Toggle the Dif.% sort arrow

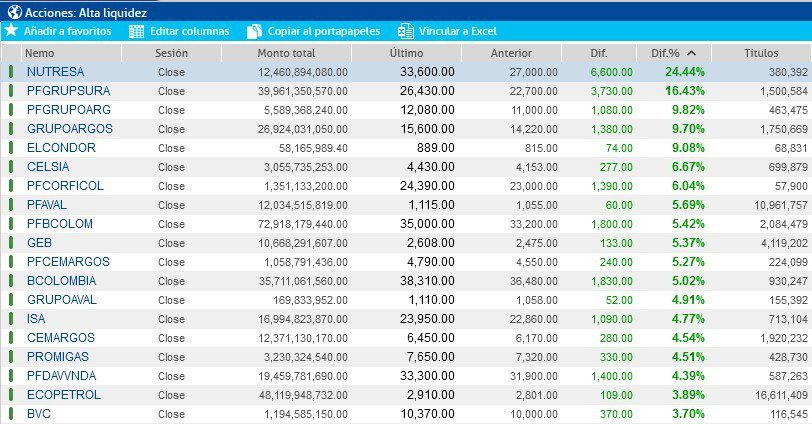pyautogui.click(x=691, y=53)
